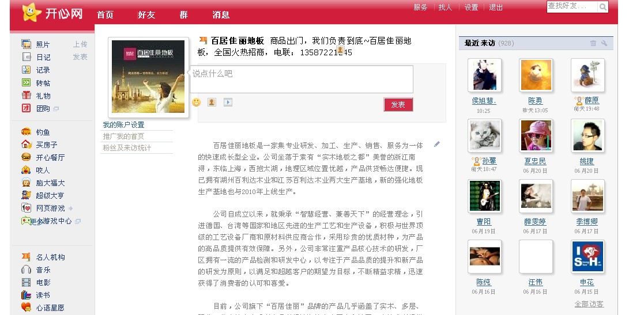Viewport: 644px width, 315px height.
Task: Click the search magnifier icon
Action: (602, 7)
